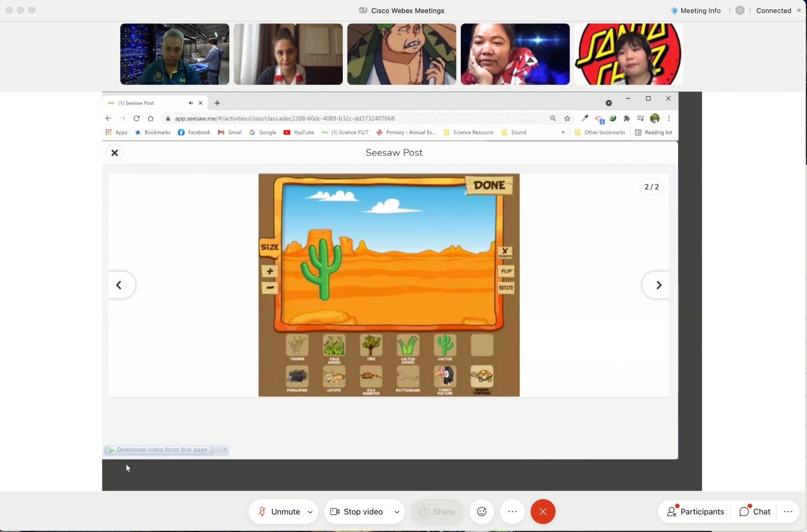Open the Science Resource bookmark folder
This screenshot has height=532, width=807.
tap(468, 132)
